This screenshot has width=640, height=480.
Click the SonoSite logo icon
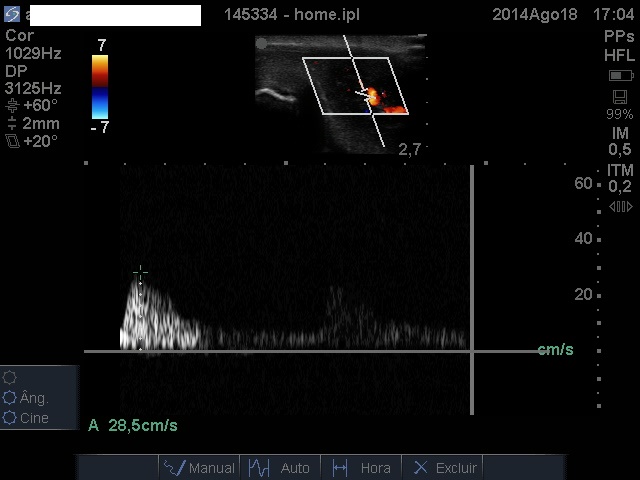pyautogui.click(x=12, y=14)
